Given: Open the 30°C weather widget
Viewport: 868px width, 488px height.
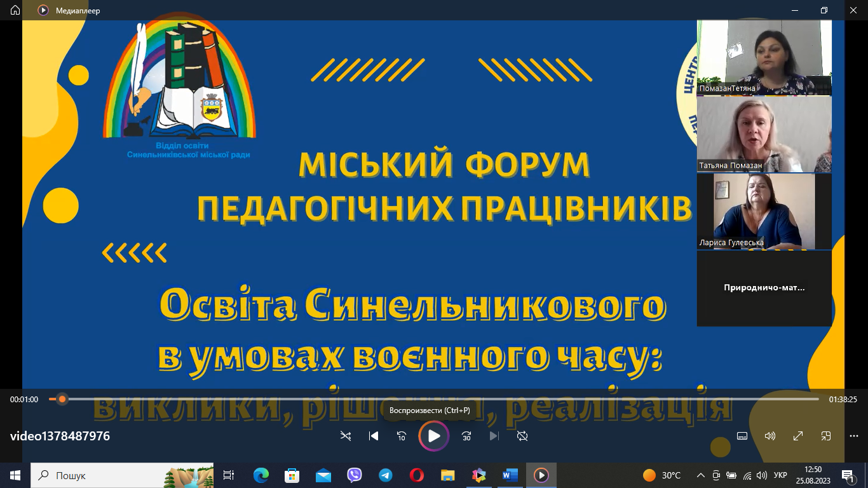Looking at the screenshot, I should 662,475.
